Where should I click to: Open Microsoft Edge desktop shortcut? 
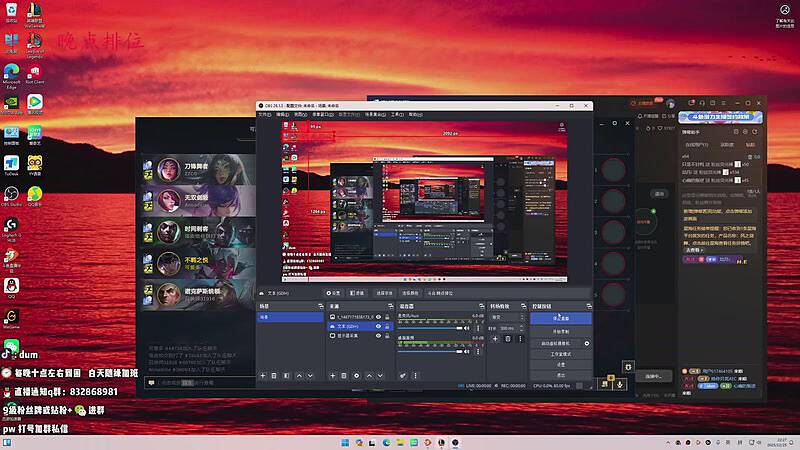tap(11, 74)
